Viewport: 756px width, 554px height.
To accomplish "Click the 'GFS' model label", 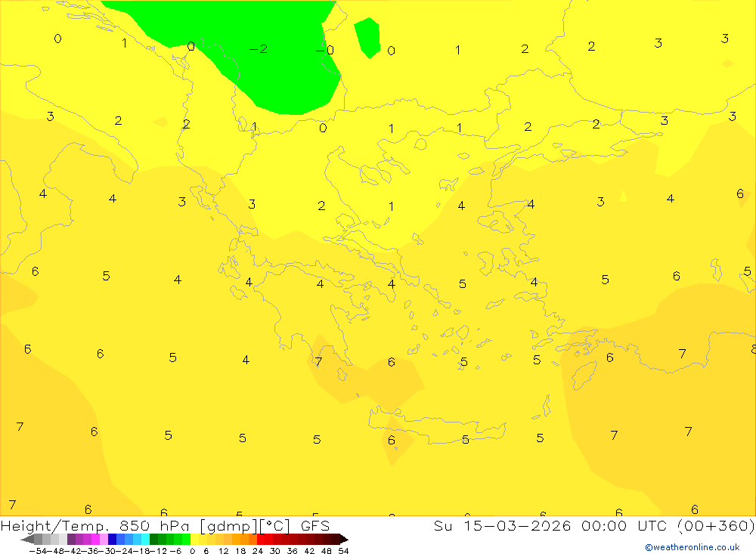I will coord(315,525).
